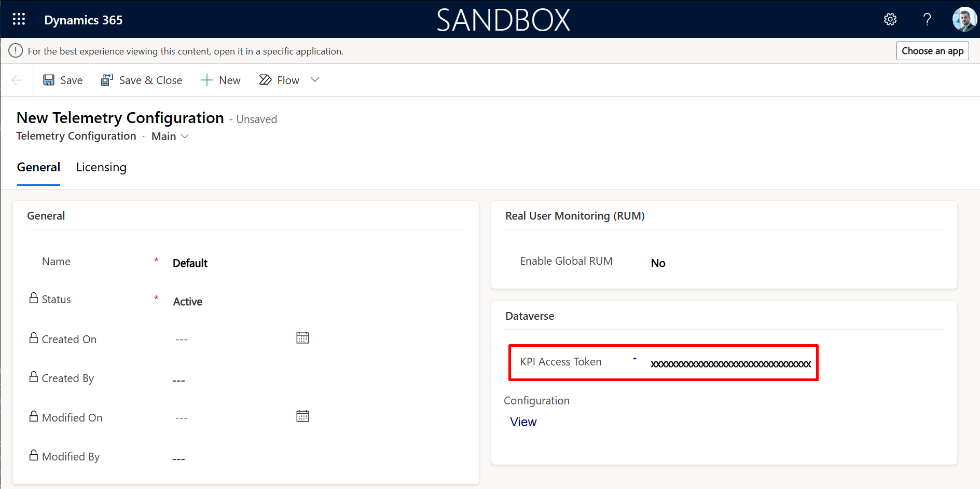Screen dimensions: 980x489
Task: Click the lock icon beside Created By
Action: 34,377
